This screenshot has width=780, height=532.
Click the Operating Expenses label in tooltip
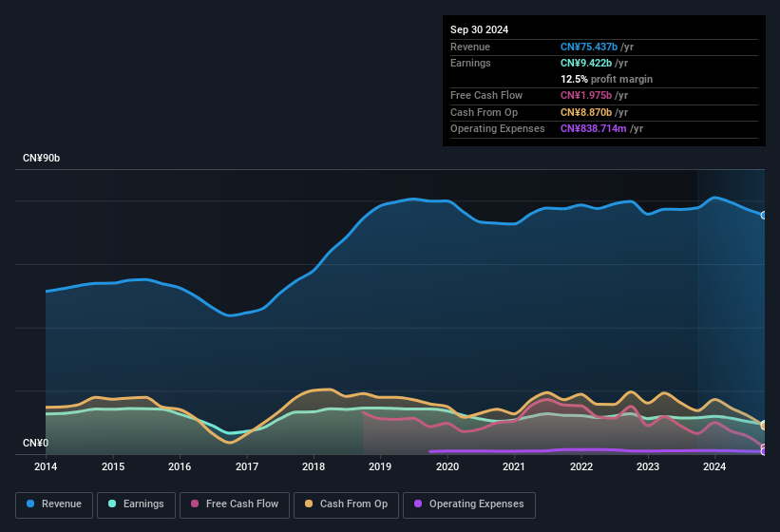[498, 129]
